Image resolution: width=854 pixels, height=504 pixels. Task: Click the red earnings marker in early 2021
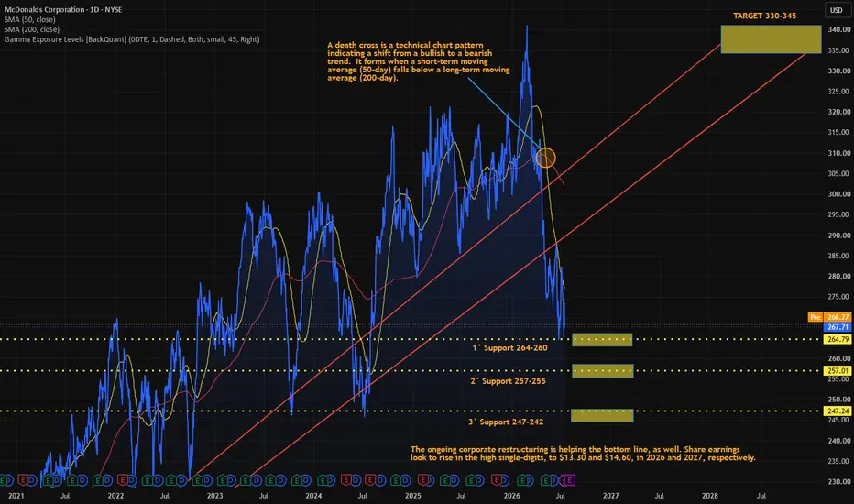(x=24, y=480)
